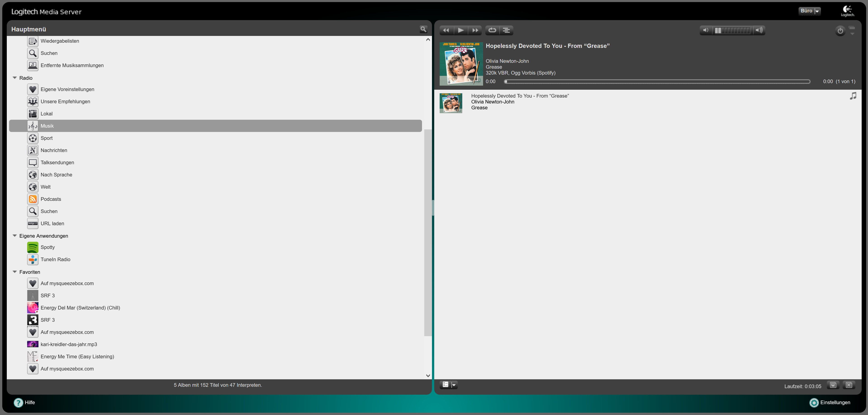Viewport: 868px width, 415px height.
Task: Collapse the Radio section
Action: (15, 78)
